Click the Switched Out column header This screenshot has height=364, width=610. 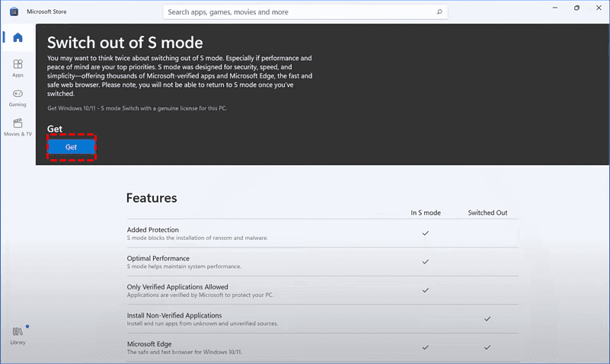click(487, 212)
